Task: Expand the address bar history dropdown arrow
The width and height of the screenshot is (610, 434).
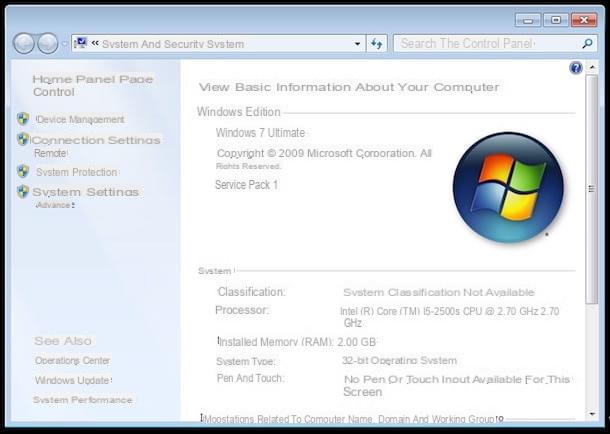Action: (x=357, y=44)
